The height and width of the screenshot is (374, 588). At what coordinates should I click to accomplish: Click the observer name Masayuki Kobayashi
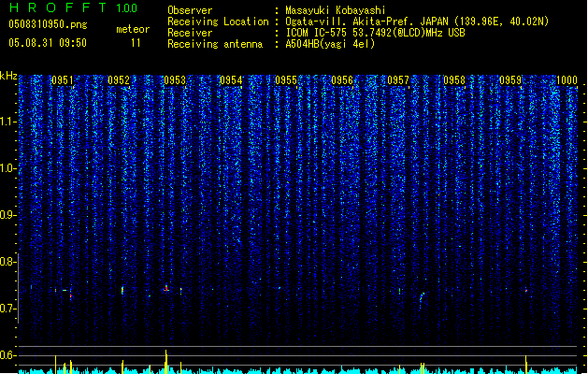coord(336,10)
